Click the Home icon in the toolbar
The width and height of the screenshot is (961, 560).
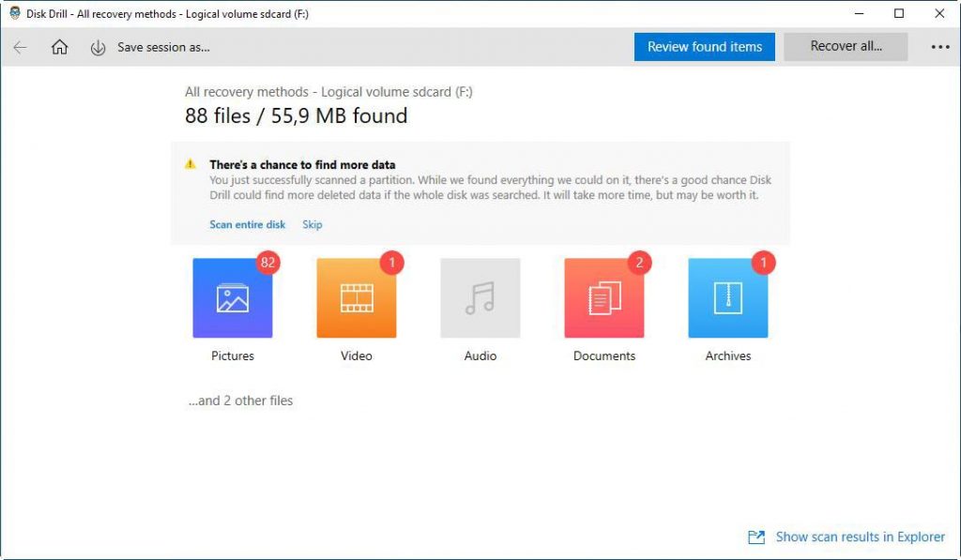(x=59, y=46)
